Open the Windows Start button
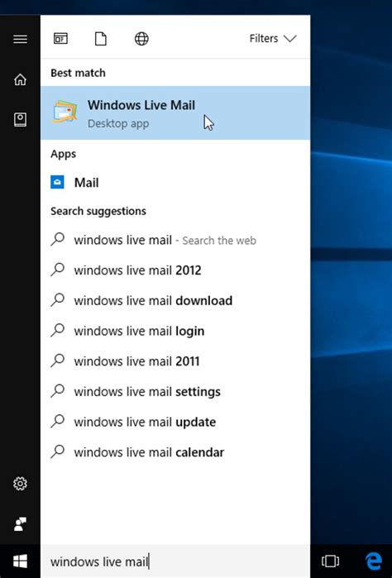Viewport: 392px width, 578px height. (20, 561)
